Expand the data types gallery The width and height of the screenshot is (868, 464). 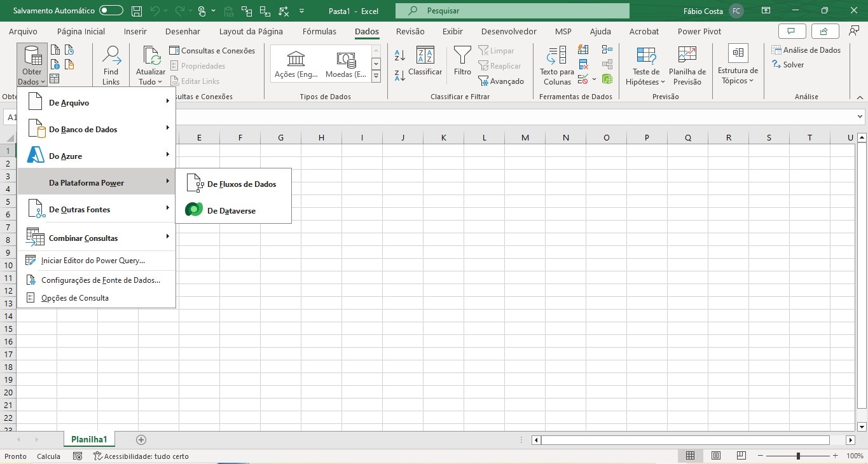point(376,76)
